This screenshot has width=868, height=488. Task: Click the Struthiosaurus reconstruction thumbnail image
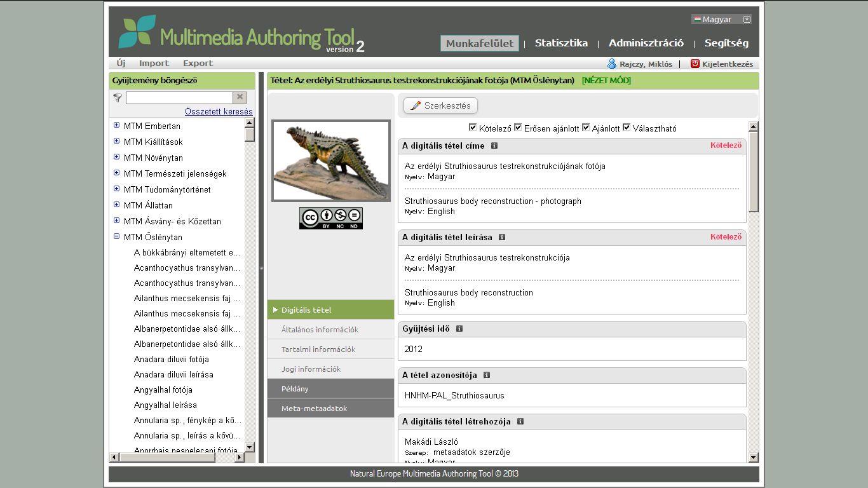(x=331, y=161)
